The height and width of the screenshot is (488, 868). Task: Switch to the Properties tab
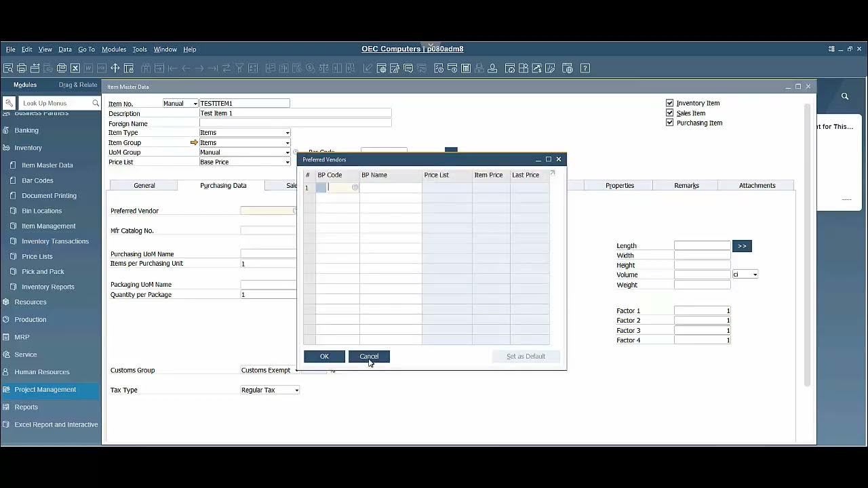click(x=620, y=185)
